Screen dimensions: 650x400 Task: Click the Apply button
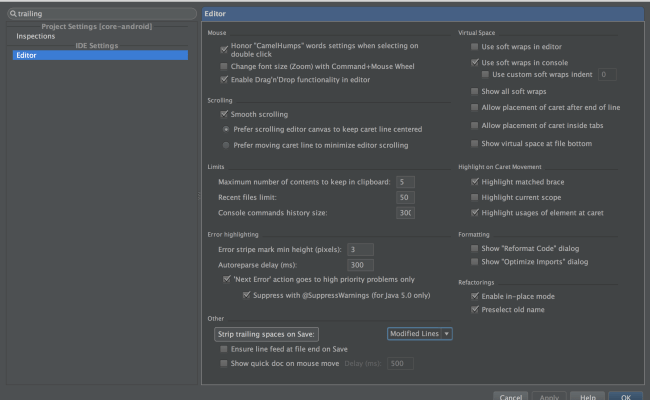[x=549, y=396]
